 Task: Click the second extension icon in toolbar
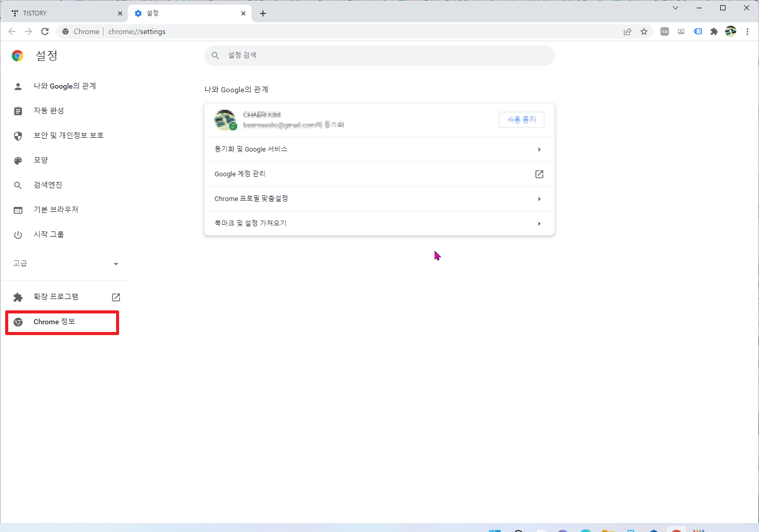pyautogui.click(x=681, y=32)
